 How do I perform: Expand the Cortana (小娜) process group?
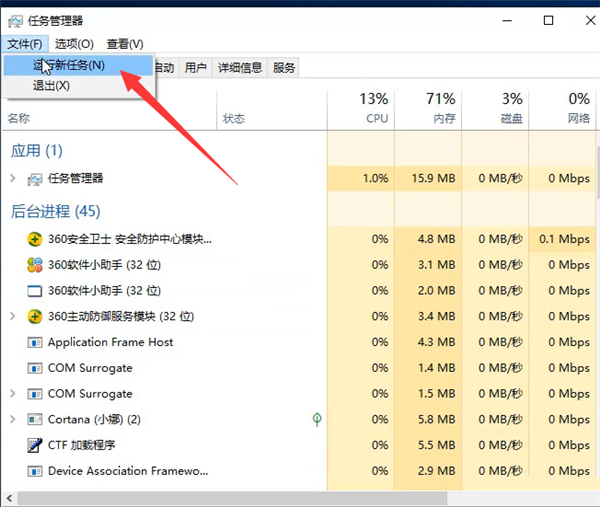12,420
